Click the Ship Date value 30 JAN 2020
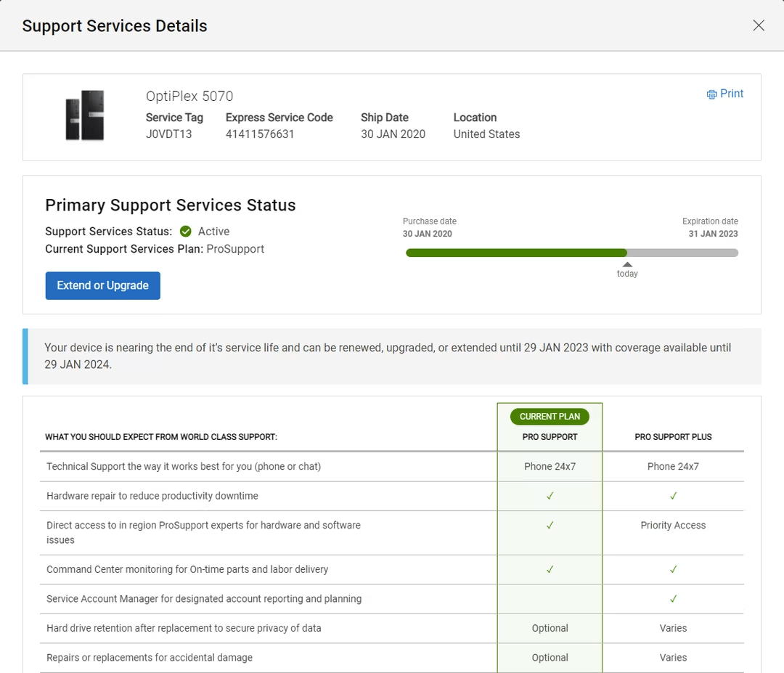This screenshot has width=784, height=673. pyautogui.click(x=393, y=134)
